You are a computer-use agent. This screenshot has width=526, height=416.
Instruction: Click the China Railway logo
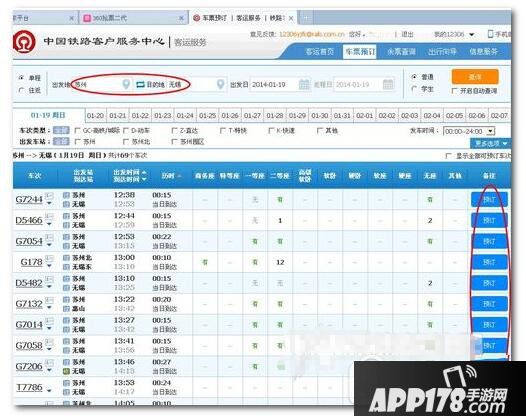24,41
